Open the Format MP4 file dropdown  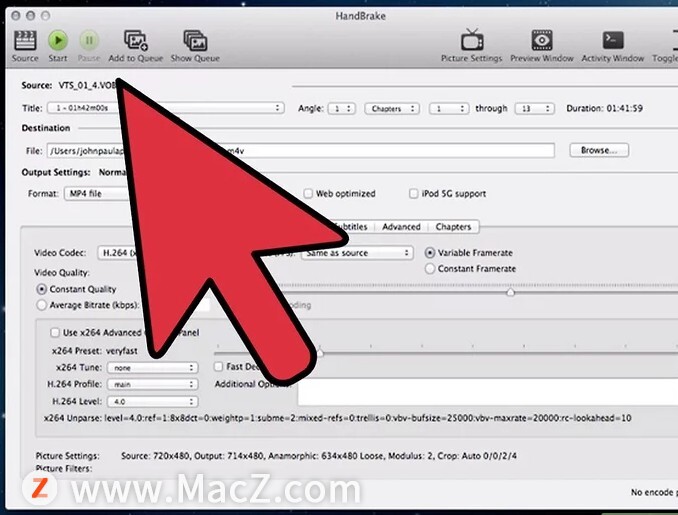click(x=97, y=193)
